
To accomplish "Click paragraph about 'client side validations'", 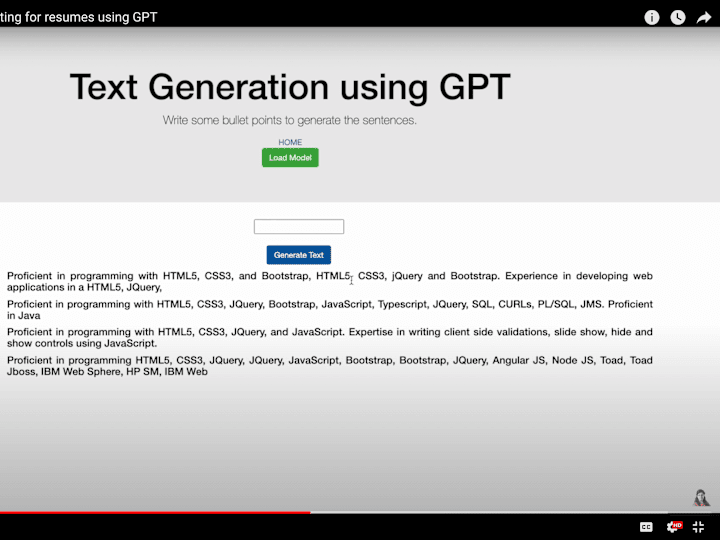I will (x=330, y=338).
